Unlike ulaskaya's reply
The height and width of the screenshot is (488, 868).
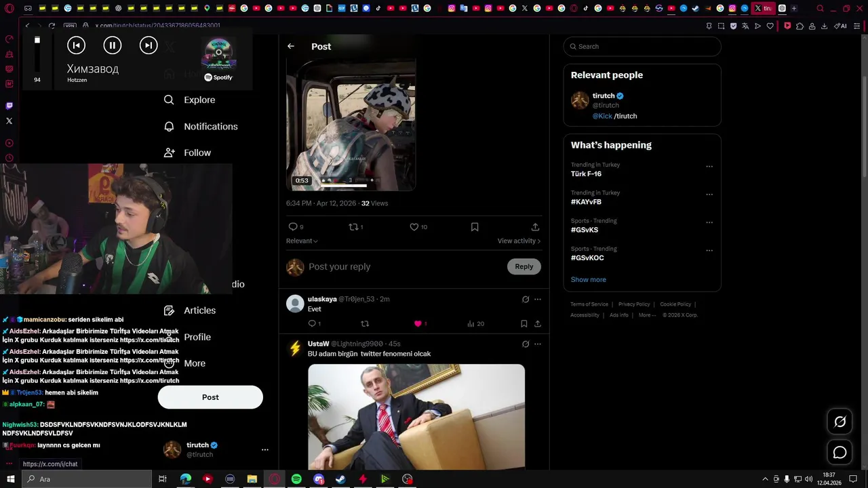pyautogui.click(x=420, y=324)
